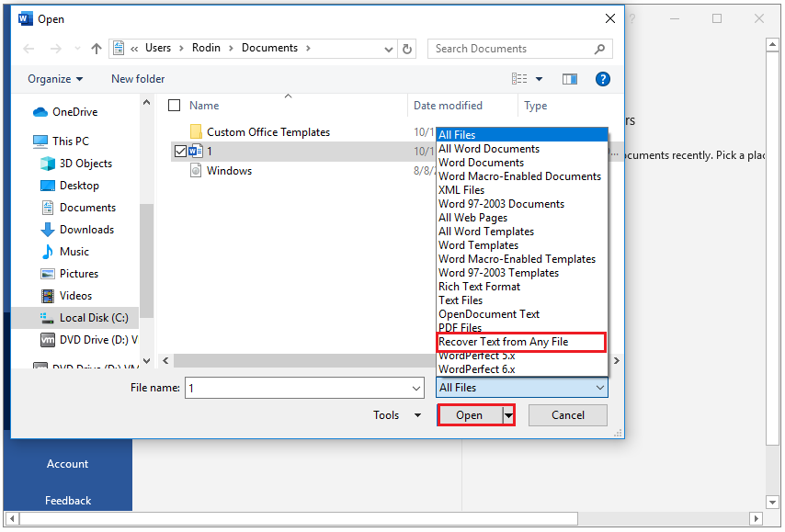Open the Music folder in sidebar
This screenshot has width=785, height=532.
pyautogui.click(x=64, y=251)
